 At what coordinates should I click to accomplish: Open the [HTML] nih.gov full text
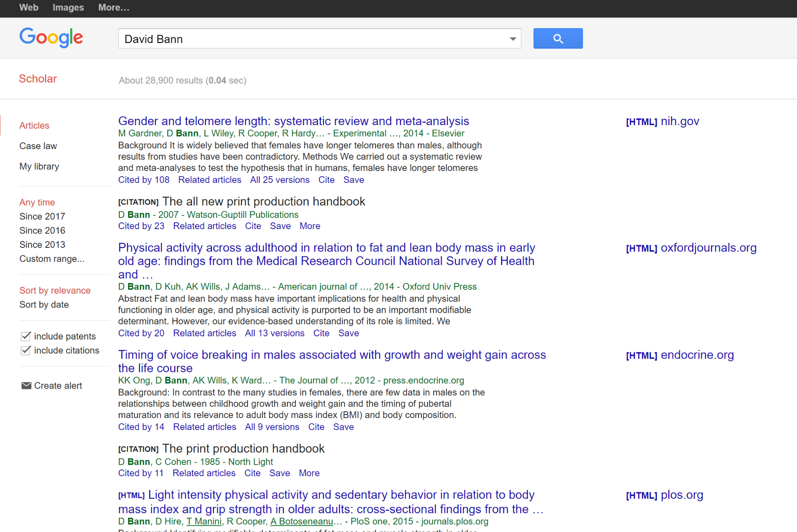coord(662,121)
